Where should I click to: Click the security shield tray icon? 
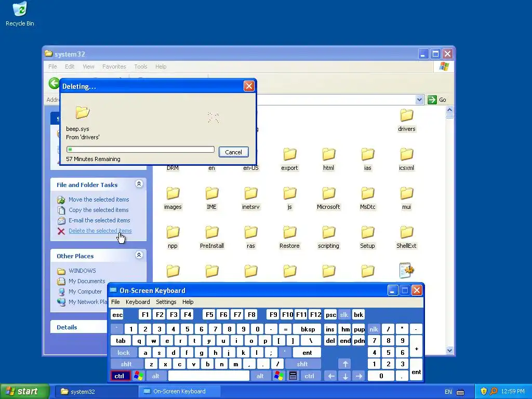[484, 391]
